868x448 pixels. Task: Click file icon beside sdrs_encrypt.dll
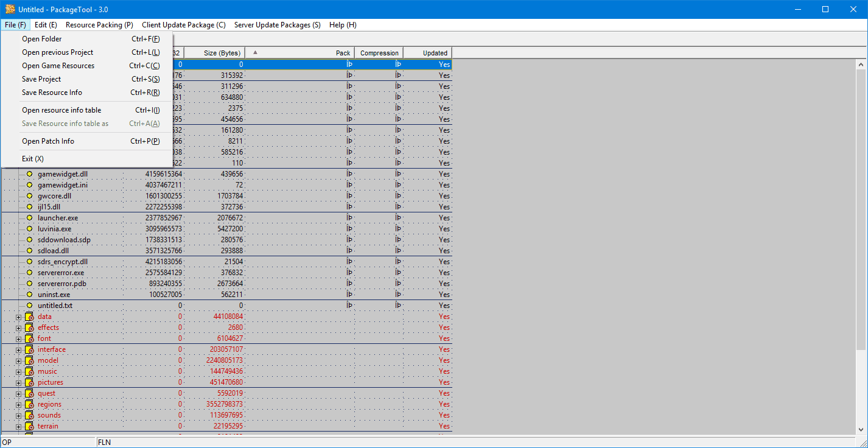29,262
